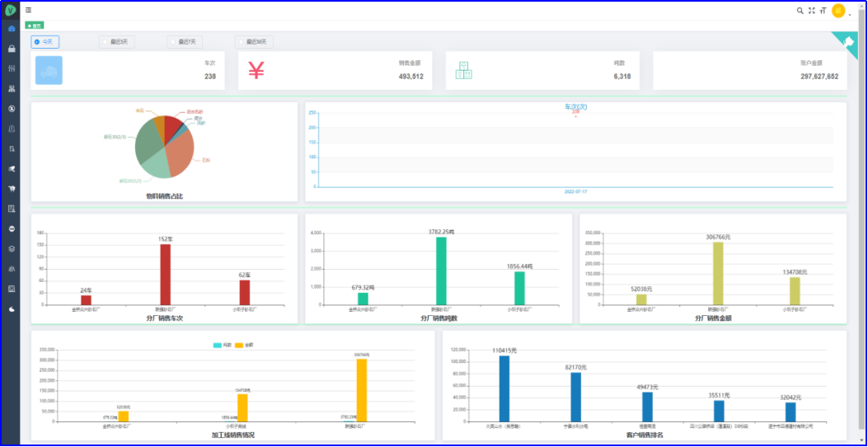
Task: Open the lock icon in sidebar
Action: pyautogui.click(x=12, y=49)
